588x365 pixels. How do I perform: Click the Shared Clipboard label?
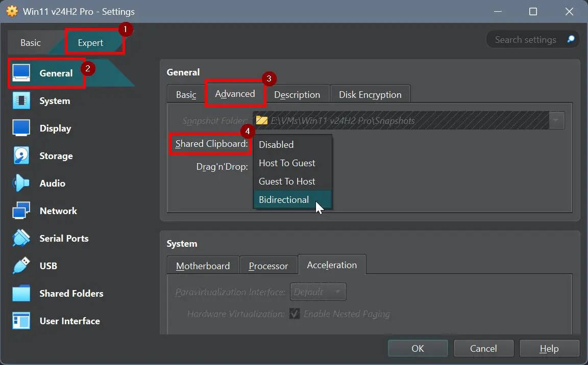211,144
